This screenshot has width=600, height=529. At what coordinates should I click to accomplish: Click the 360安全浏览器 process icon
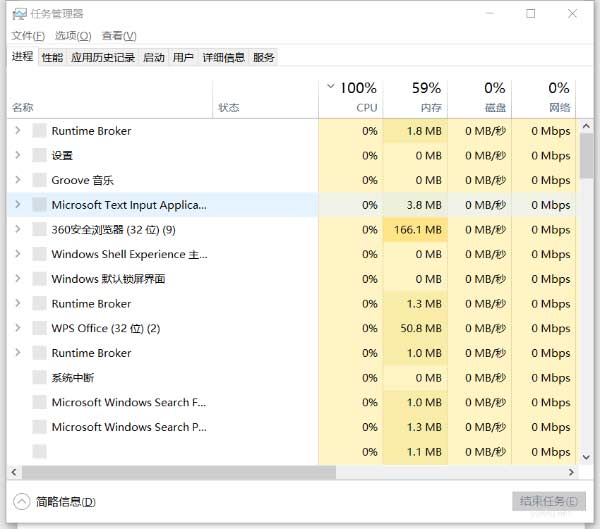[x=40, y=229]
